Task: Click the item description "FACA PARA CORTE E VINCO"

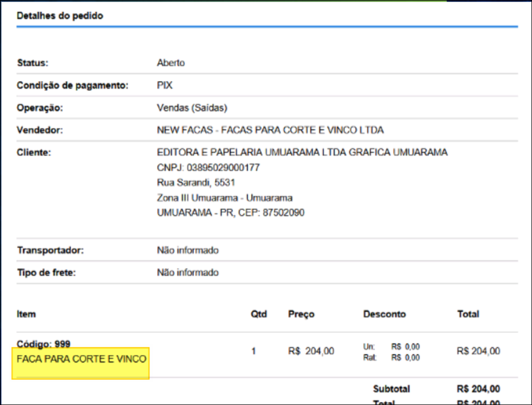Action: pos(81,359)
